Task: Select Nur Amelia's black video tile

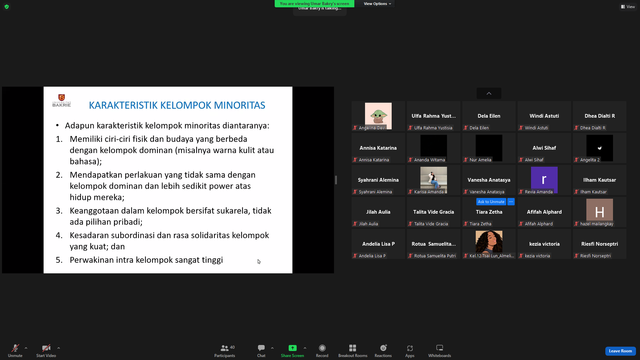Action: pyautogui.click(x=489, y=148)
